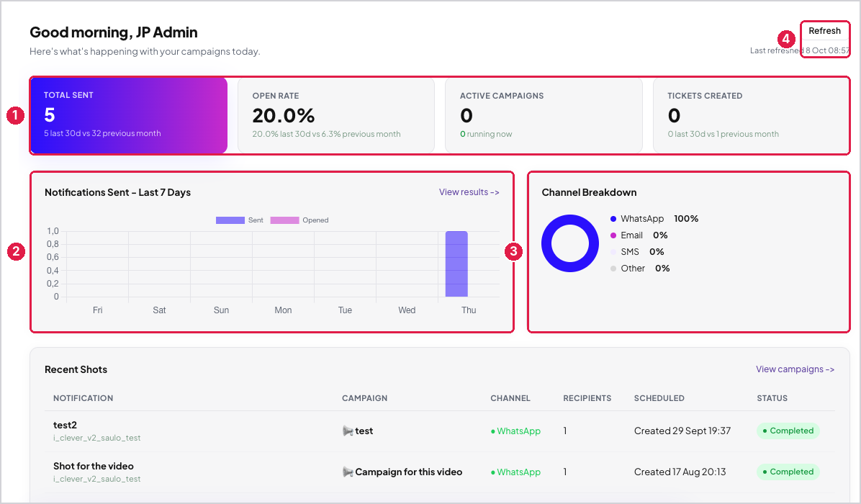Click the Other legend entry in Channel Breakdown

(640, 268)
